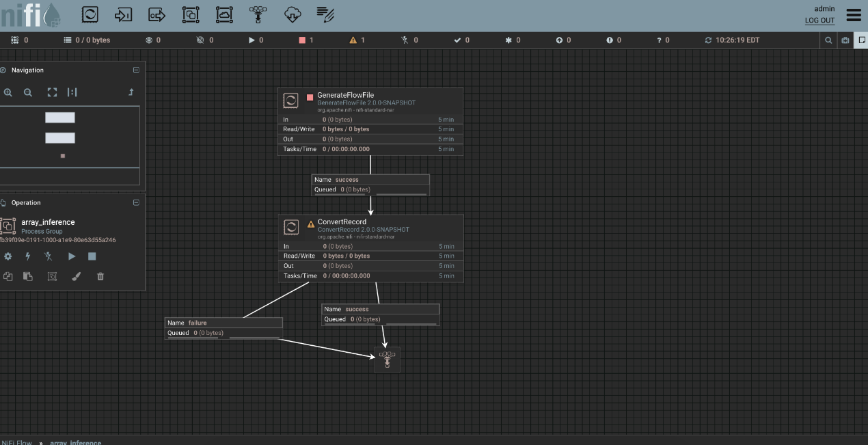Click the Tasks/Time row of ConvertRecord
Image resolution: width=868 pixels, height=445 pixels.
370,276
